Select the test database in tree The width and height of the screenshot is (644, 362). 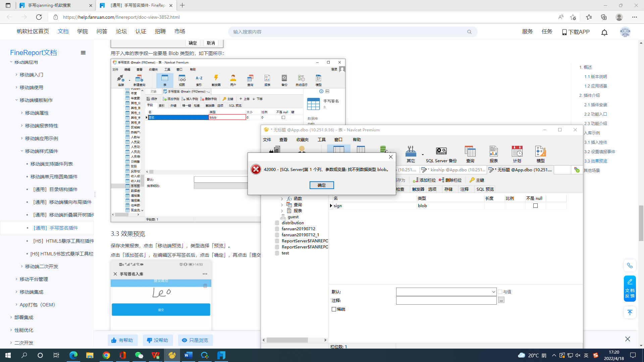285,253
